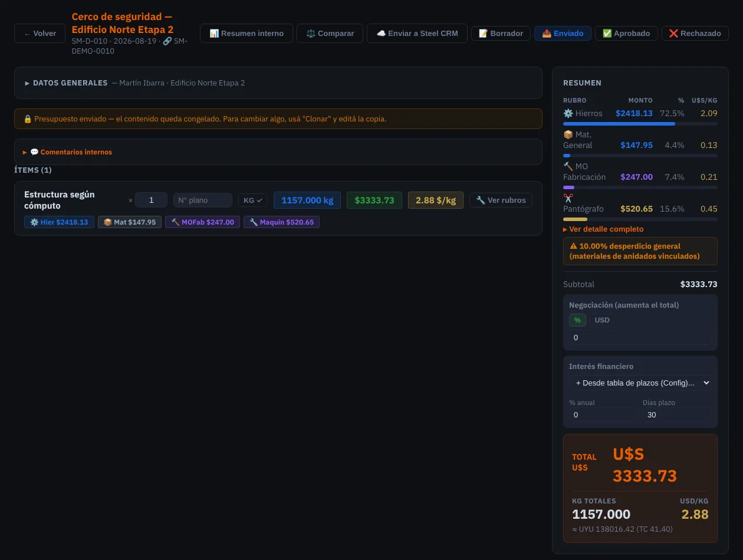Click the Pantógrafo progress bar
The width and height of the screenshot is (743, 560).
pyautogui.click(x=640, y=219)
